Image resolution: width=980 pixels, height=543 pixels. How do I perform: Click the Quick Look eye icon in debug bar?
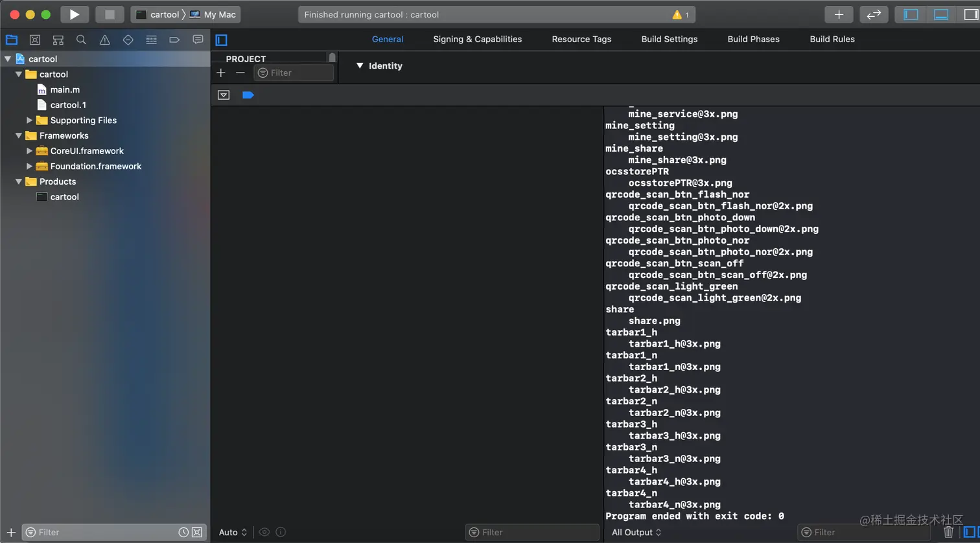(x=264, y=532)
